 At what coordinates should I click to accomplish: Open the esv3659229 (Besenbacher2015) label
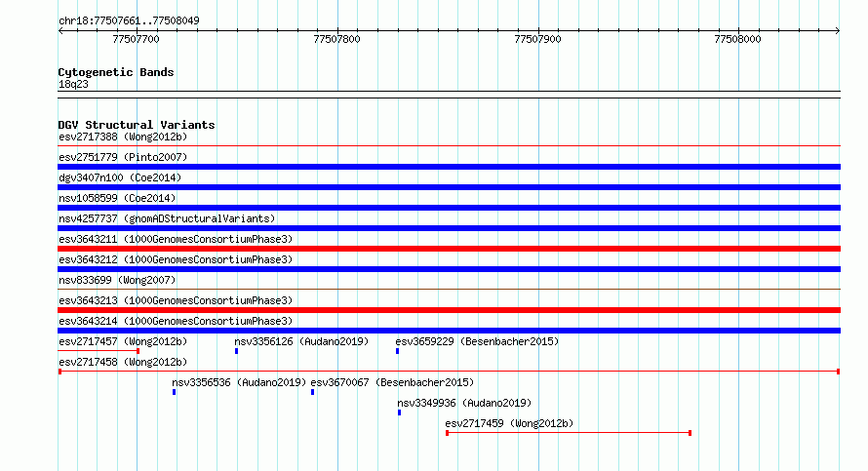coord(477,341)
